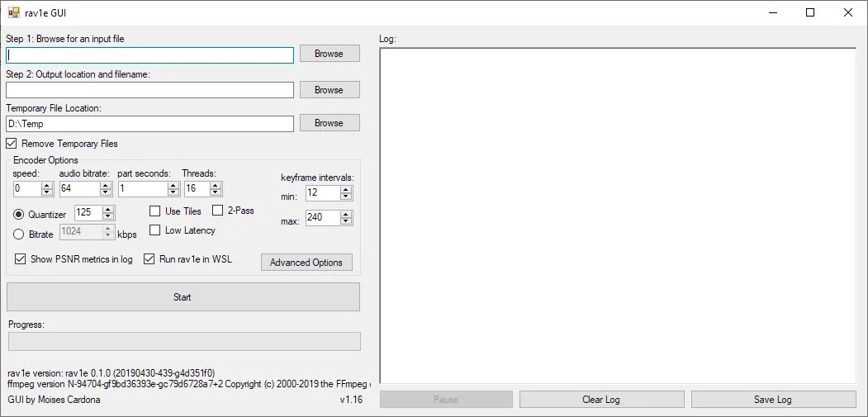Image resolution: width=868 pixels, height=417 pixels.
Task: Start the encoding process
Action: point(183,296)
